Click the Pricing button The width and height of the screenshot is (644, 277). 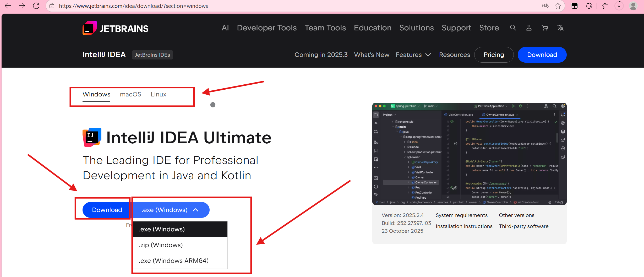coord(494,55)
